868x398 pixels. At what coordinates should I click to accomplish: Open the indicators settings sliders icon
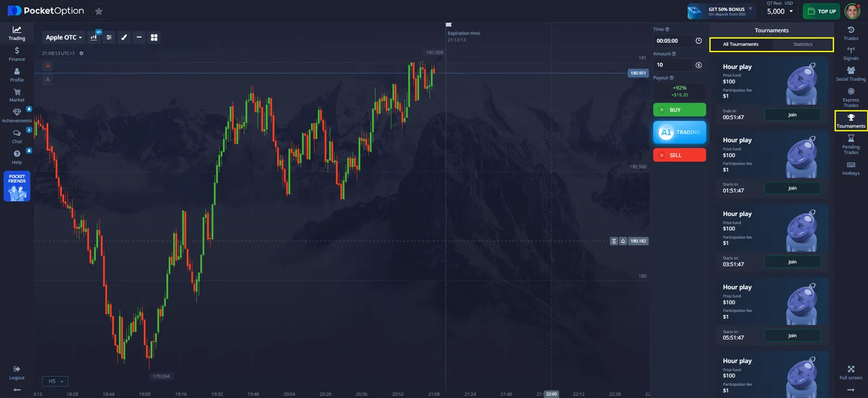tap(109, 37)
